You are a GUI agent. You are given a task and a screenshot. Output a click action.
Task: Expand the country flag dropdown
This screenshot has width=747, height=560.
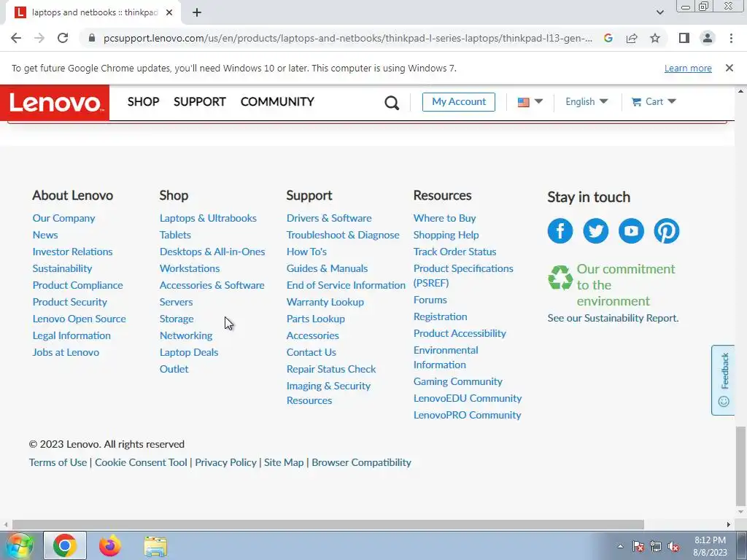click(x=530, y=102)
